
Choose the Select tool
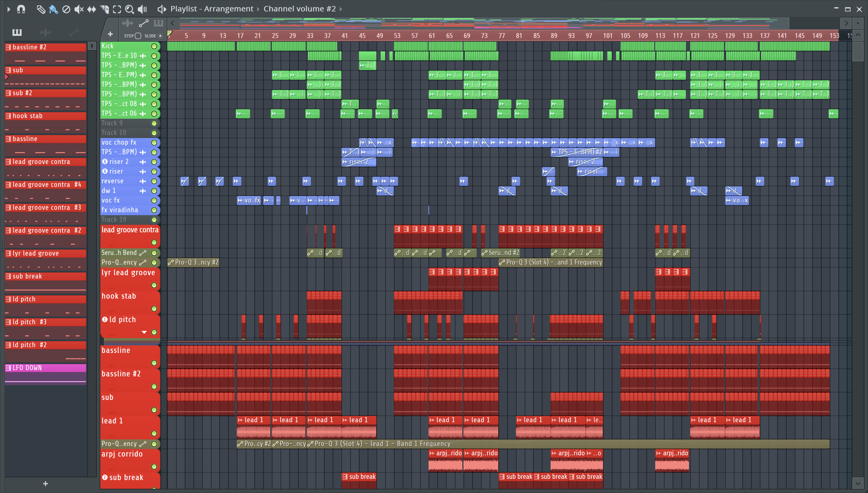pyautogui.click(x=117, y=9)
